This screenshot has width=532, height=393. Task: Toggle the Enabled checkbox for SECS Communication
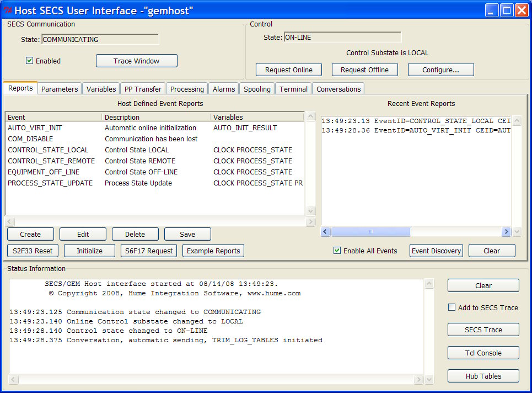pos(30,61)
